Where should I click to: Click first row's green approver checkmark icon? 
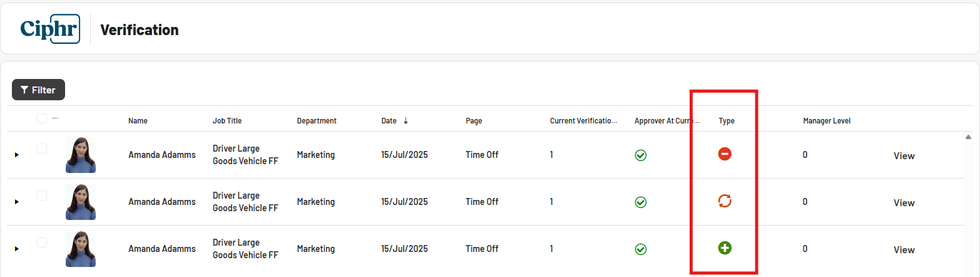[640, 155]
